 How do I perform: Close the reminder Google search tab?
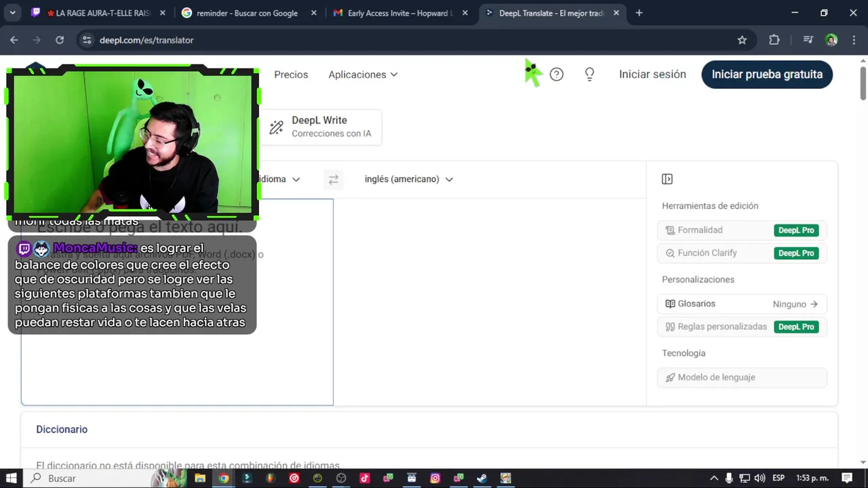(313, 13)
